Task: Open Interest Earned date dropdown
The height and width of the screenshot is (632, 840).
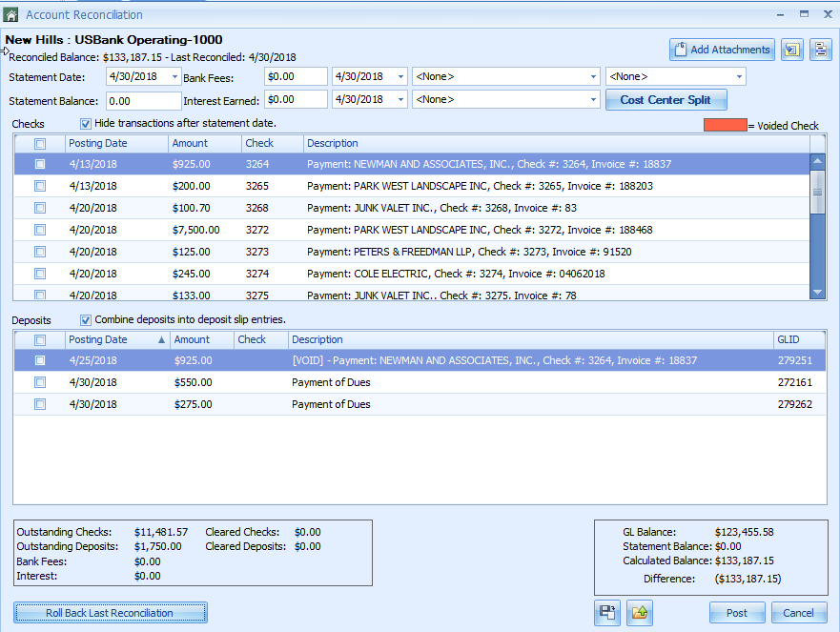Action: coord(400,100)
